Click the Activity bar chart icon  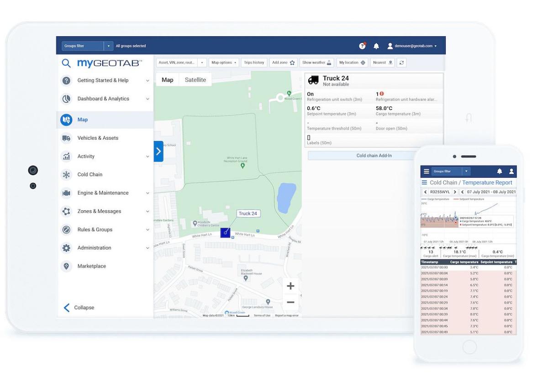point(66,156)
